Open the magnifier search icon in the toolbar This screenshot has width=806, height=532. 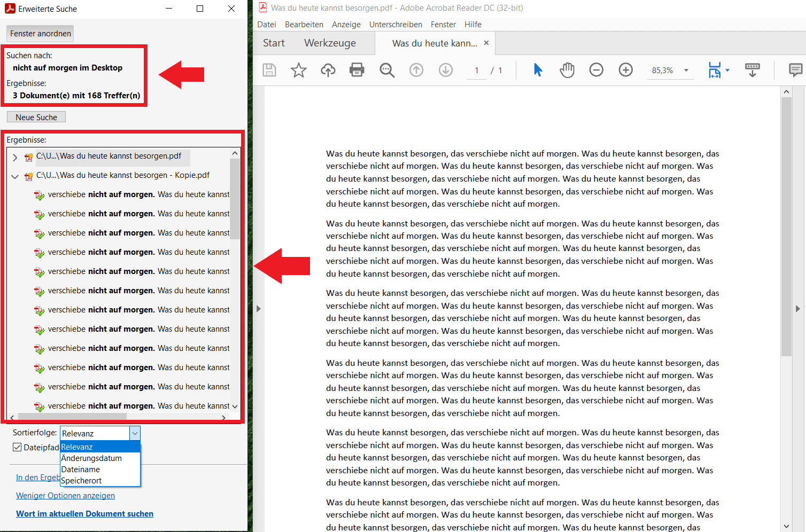[x=387, y=70]
